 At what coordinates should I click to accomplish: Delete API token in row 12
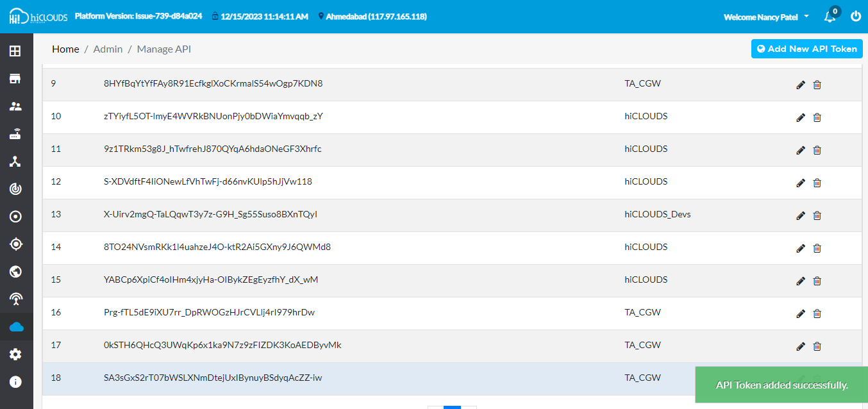tap(817, 183)
